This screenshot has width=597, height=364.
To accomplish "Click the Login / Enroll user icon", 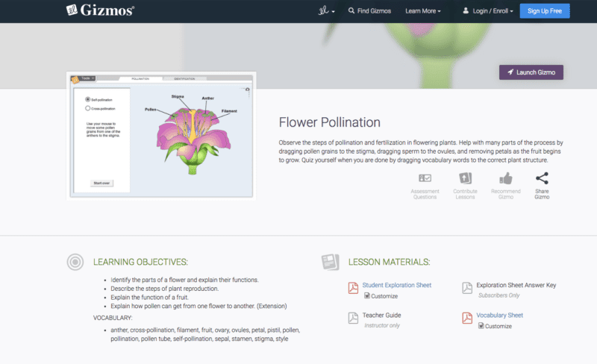I will pyautogui.click(x=465, y=10).
